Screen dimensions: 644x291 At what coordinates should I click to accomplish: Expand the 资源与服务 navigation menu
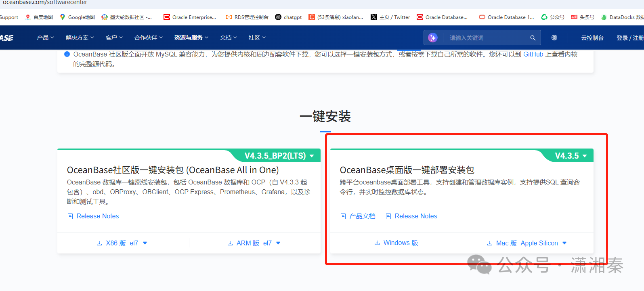(191, 38)
